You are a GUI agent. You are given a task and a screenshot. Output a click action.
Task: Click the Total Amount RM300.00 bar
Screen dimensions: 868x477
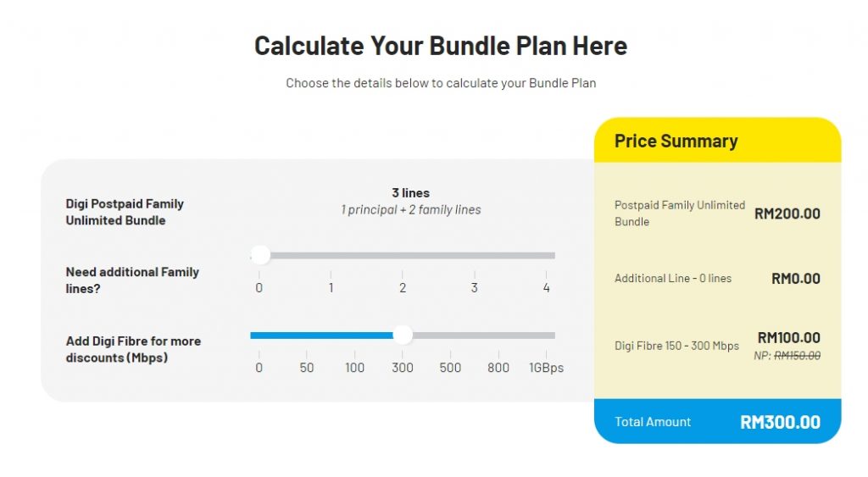point(717,421)
